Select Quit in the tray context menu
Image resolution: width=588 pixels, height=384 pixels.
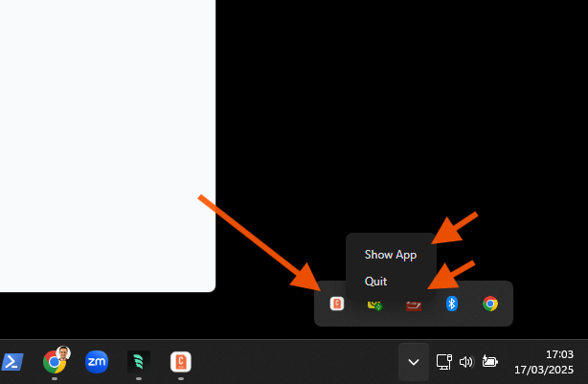[x=375, y=282]
